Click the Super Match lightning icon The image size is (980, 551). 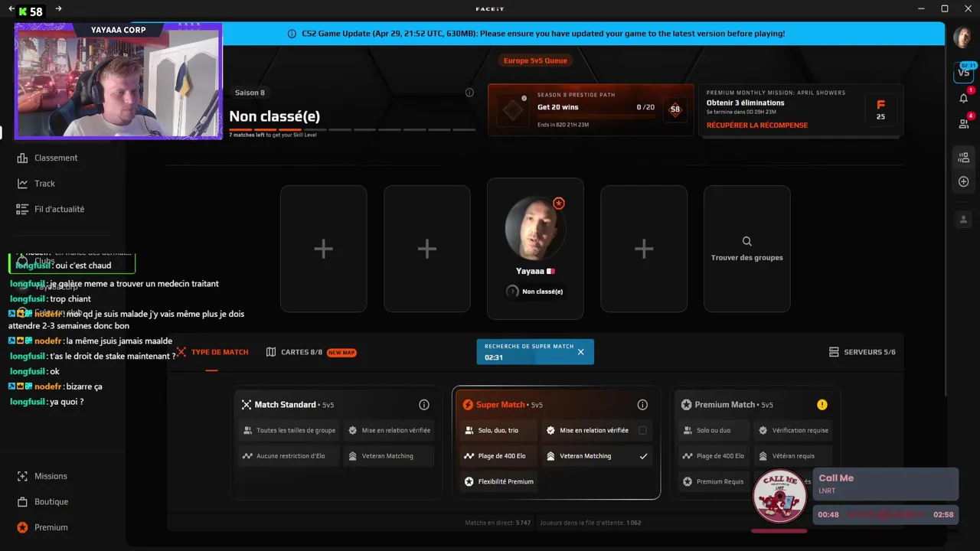point(468,405)
